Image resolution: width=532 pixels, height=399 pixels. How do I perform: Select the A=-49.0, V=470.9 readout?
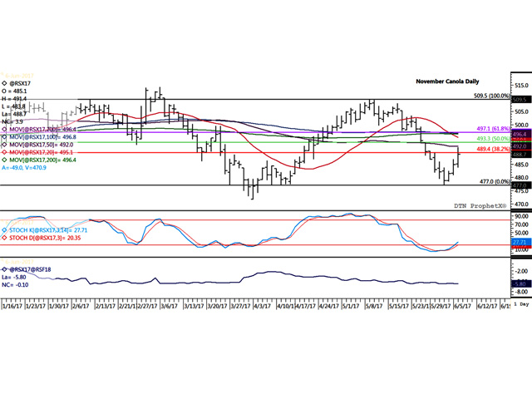click(24, 168)
